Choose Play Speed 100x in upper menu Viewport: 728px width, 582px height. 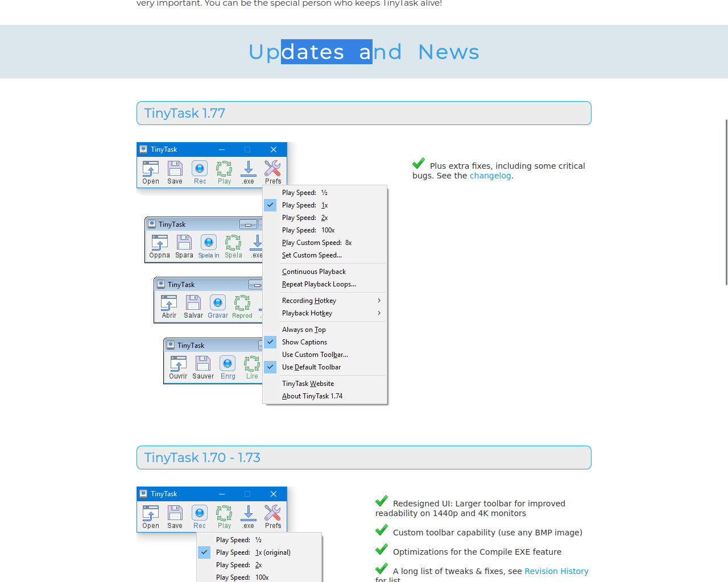coord(325,230)
